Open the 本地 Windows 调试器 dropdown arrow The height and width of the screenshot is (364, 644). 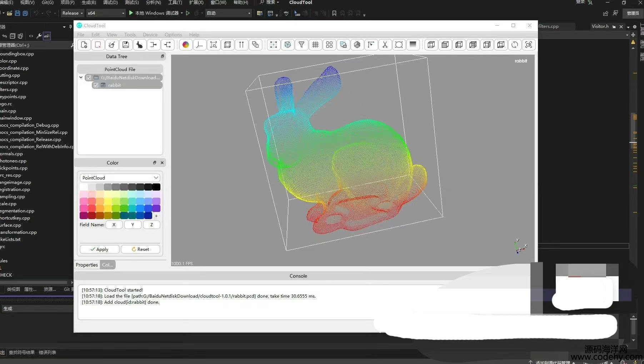(x=182, y=13)
